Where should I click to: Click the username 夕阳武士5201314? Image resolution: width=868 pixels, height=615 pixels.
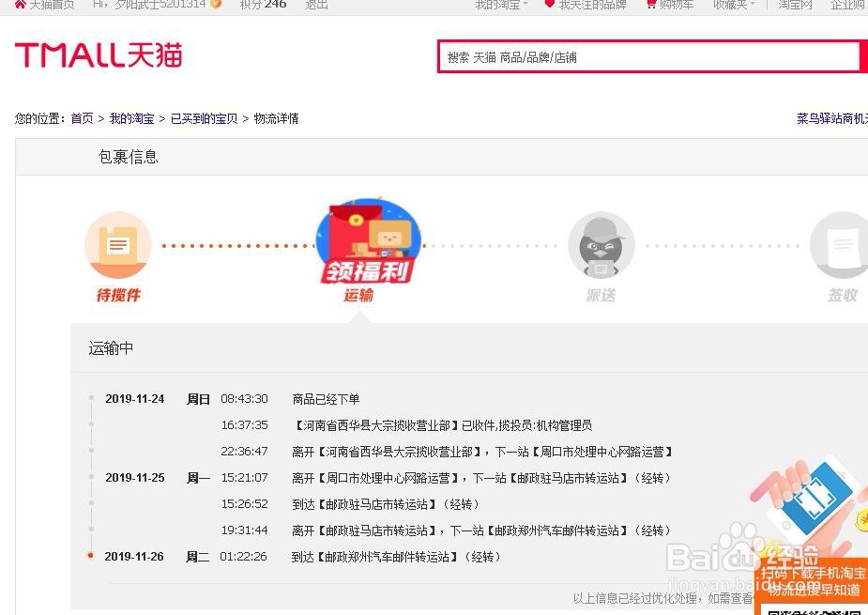point(160,5)
